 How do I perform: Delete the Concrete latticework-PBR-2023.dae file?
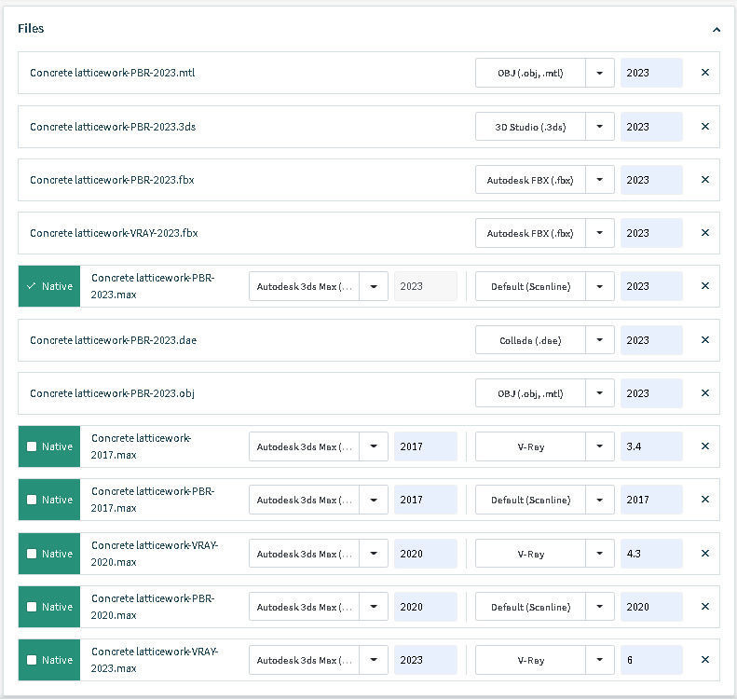click(704, 340)
